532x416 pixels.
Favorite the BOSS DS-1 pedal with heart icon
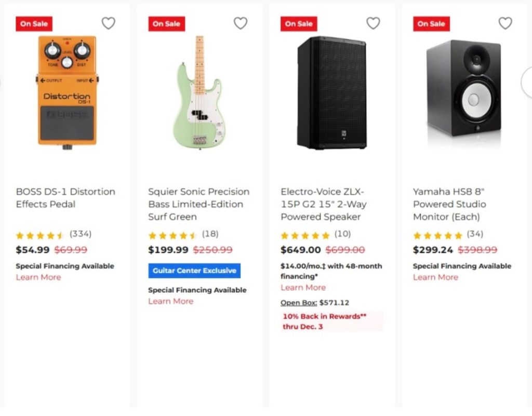coord(108,23)
